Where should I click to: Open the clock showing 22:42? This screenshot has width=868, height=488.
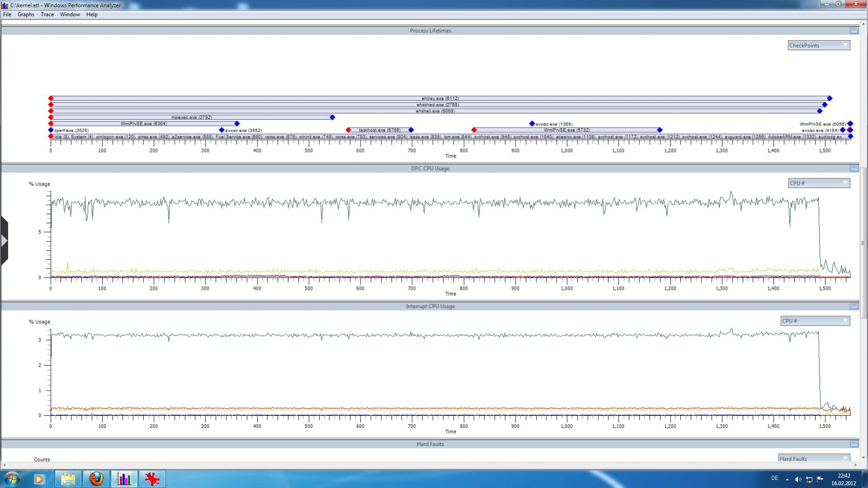844,479
